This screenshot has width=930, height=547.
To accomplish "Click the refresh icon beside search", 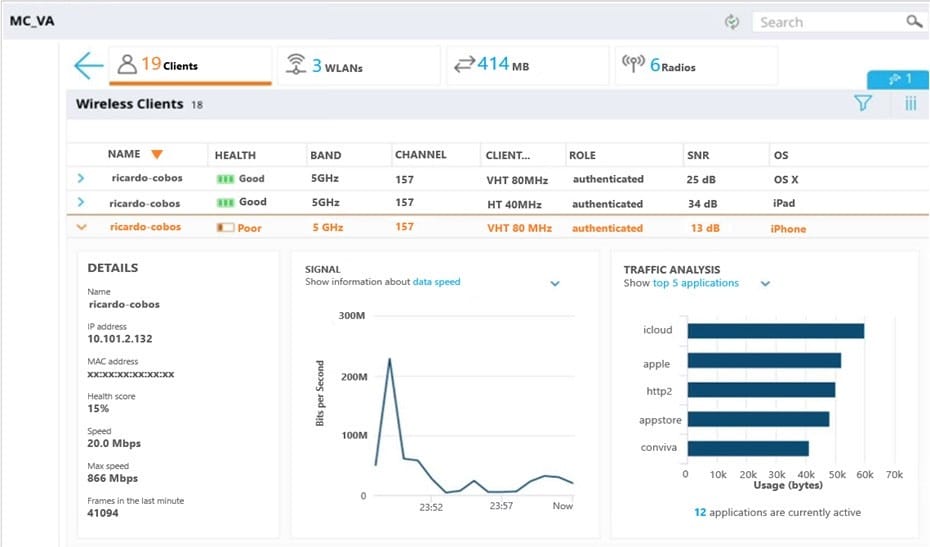I will click(x=732, y=22).
